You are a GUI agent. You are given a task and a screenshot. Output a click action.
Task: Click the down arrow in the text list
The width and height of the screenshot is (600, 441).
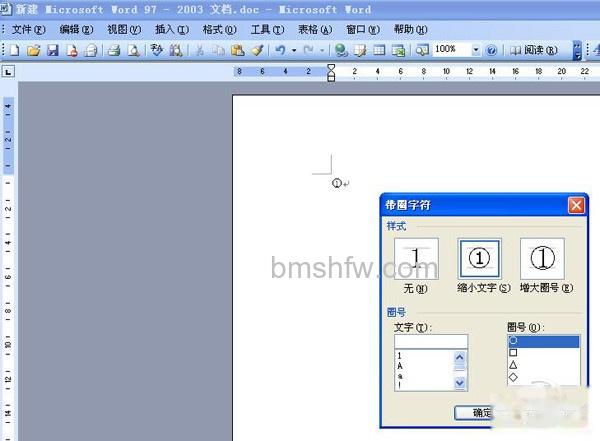(x=460, y=382)
